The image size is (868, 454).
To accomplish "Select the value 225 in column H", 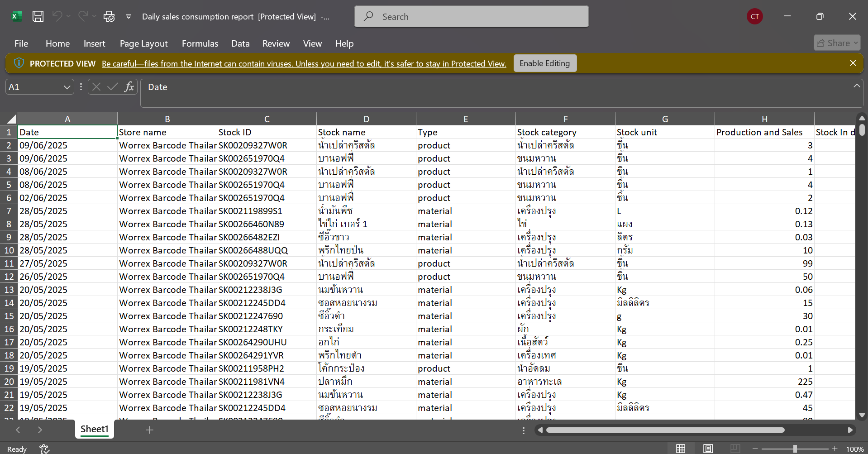I will pyautogui.click(x=764, y=382).
